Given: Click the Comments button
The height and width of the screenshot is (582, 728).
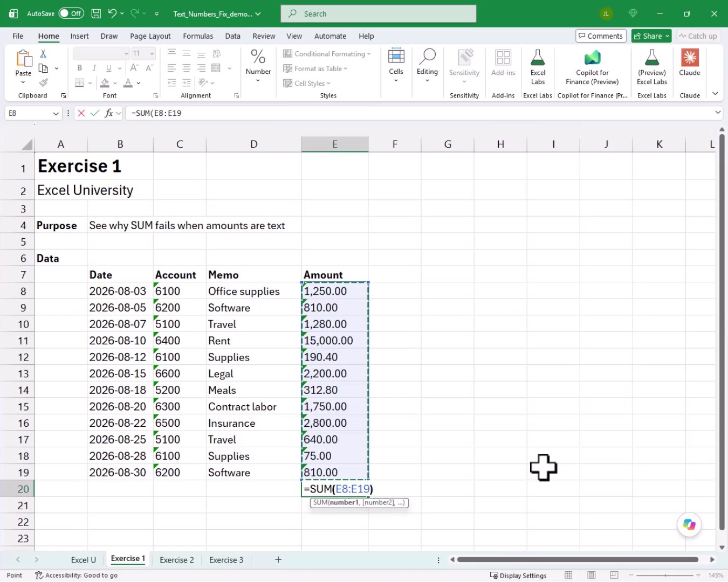Looking at the screenshot, I should coord(601,36).
